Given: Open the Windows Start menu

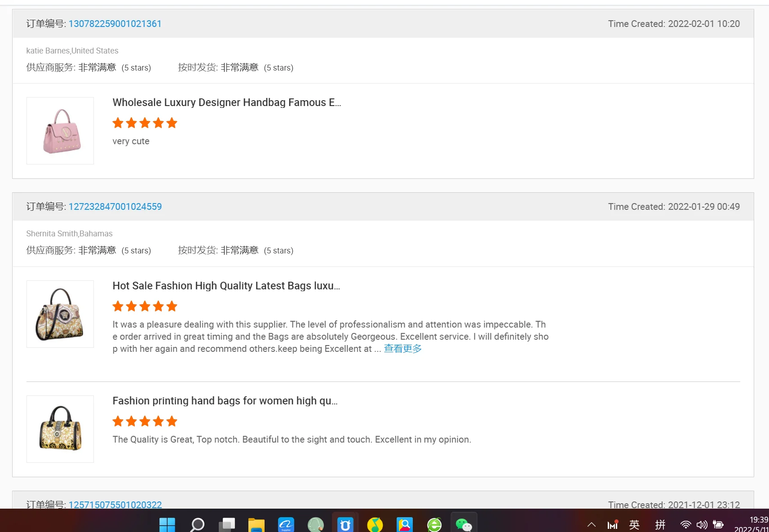Looking at the screenshot, I should point(167,524).
